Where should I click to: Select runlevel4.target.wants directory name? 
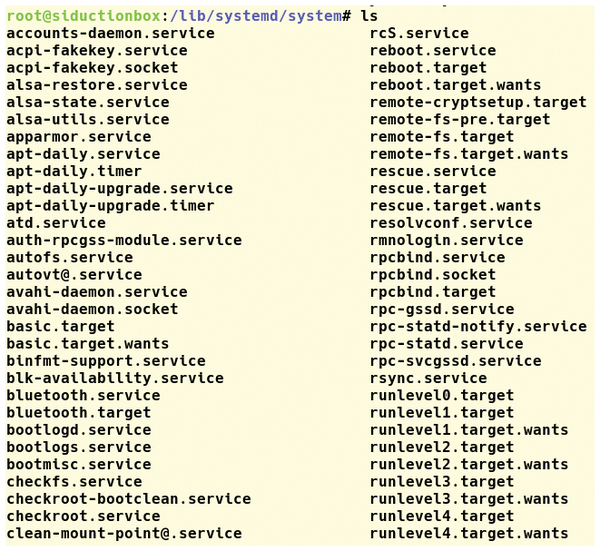(469, 533)
